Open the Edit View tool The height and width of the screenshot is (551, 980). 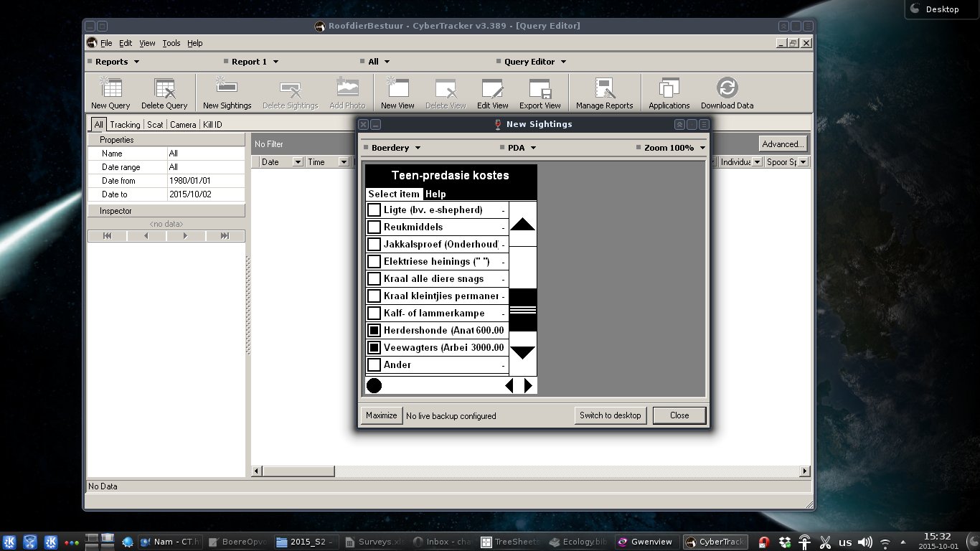click(492, 93)
